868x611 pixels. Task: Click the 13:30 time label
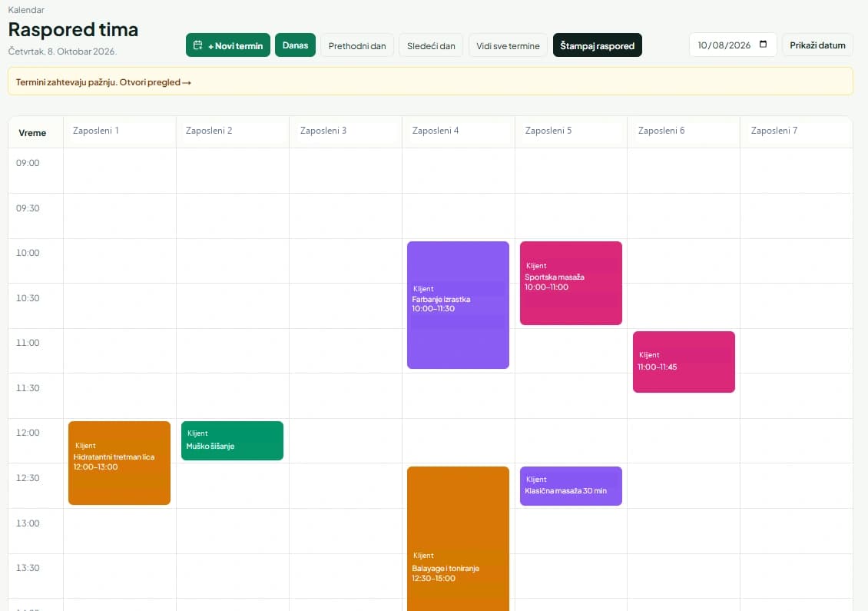(x=28, y=568)
